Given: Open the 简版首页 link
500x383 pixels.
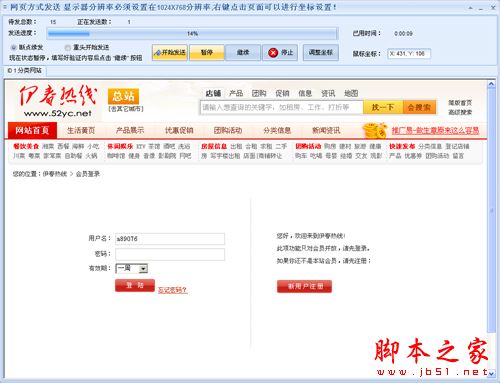Looking at the screenshot, I should coord(460,103).
